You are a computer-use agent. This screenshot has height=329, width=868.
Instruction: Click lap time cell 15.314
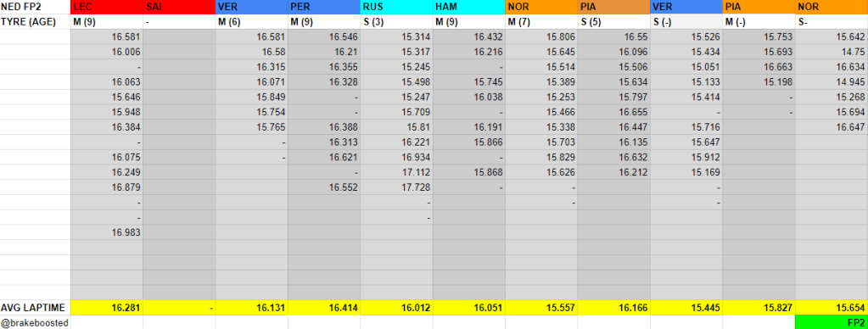coord(396,37)
